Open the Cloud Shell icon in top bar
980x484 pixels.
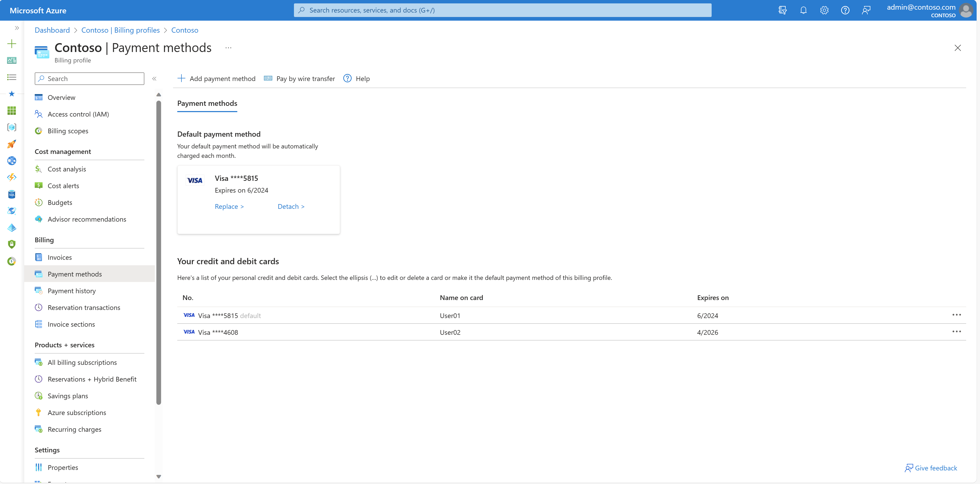click(x=782, y=10)
